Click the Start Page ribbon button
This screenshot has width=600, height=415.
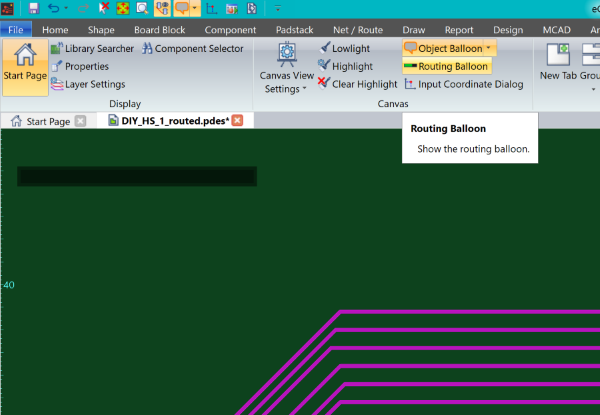click(x=25, y=66)
